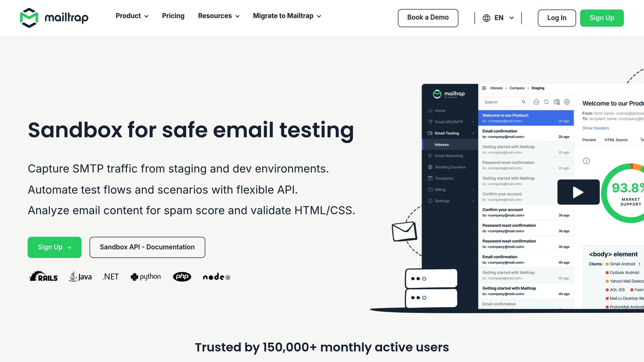Click the Email Marketing sparkle icon
The height and width of the screenshot is (362, 644).
pos(430,156)
